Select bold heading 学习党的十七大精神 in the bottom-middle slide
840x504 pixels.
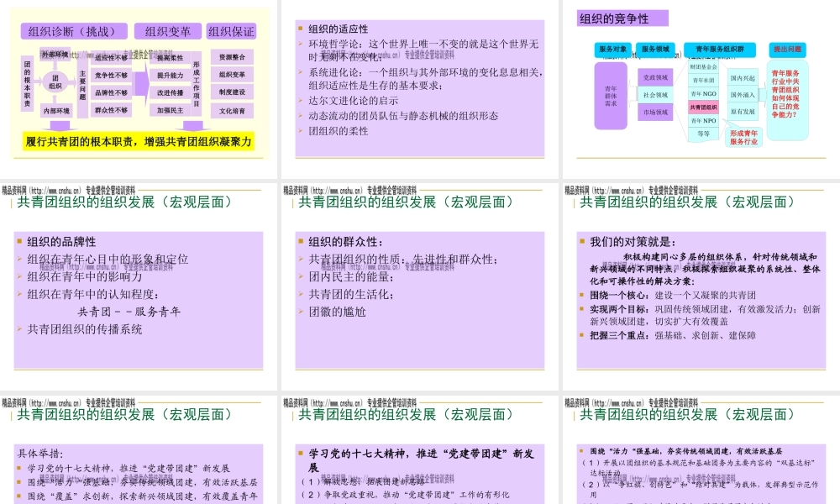tap(421, 460)
